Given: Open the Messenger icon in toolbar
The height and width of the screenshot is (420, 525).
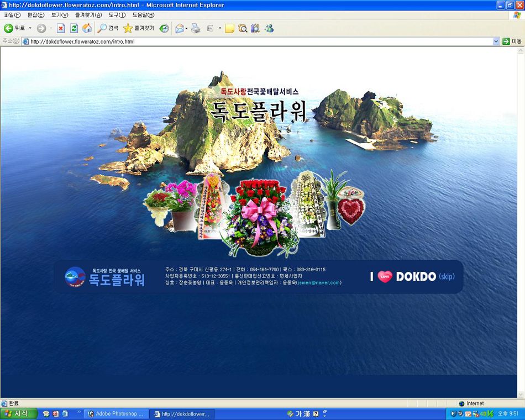Looking at the screenshot, I should (x=269, y=28).
